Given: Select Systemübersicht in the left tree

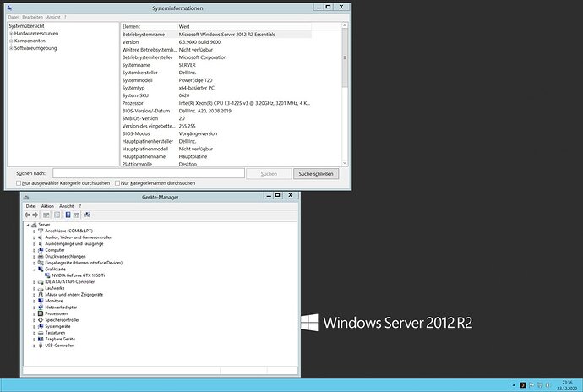Looking at the screenshot, I should tap(26, 26).
